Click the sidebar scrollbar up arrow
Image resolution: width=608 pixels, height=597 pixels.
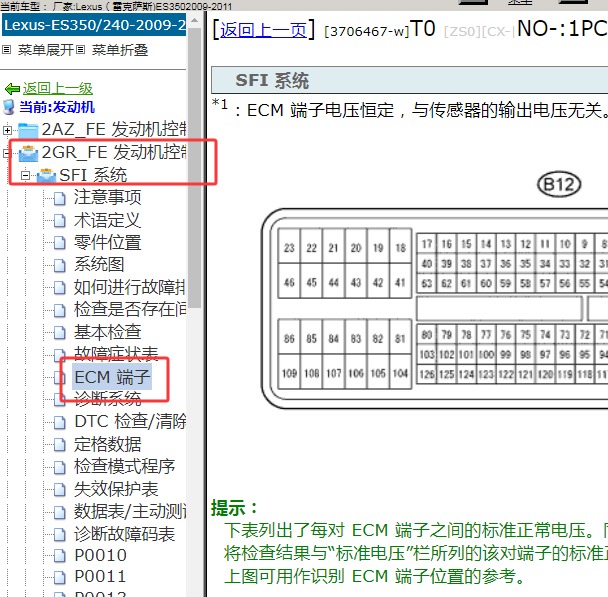pos(195,21)
